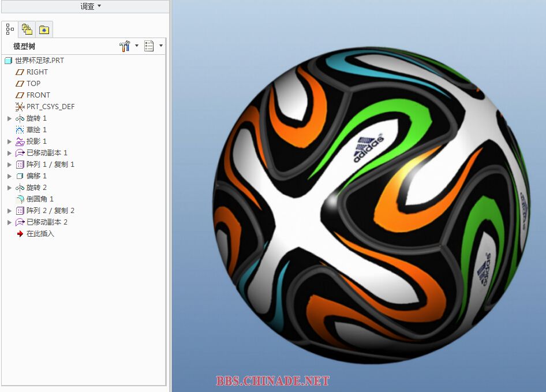Expand the 阵列 1 / 复制 1 node
This screenshot has width=546, height=392.
[x=9, y=165]
